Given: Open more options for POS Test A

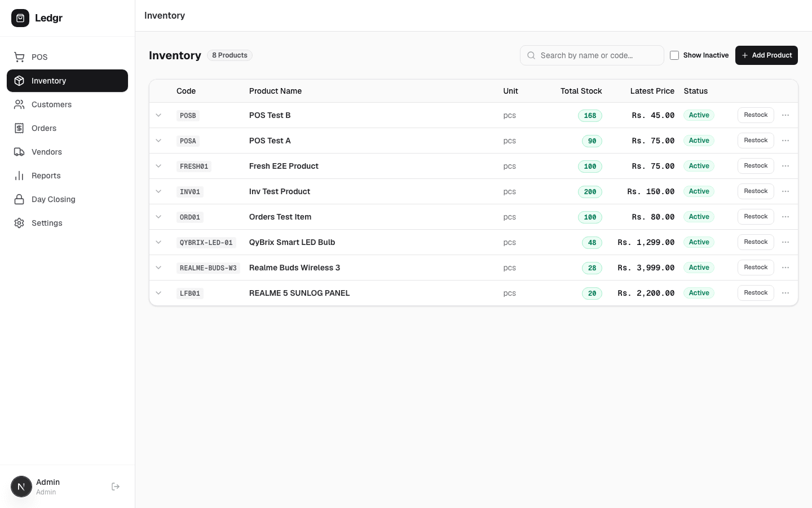Looking at the screenshot, I should coord(785,141).
